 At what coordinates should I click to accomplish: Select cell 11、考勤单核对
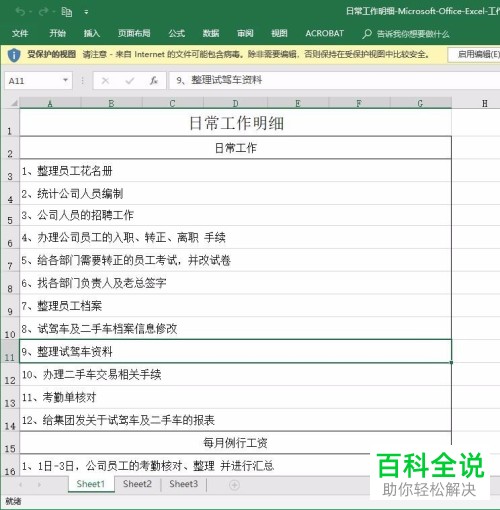(x=235, y=397)
